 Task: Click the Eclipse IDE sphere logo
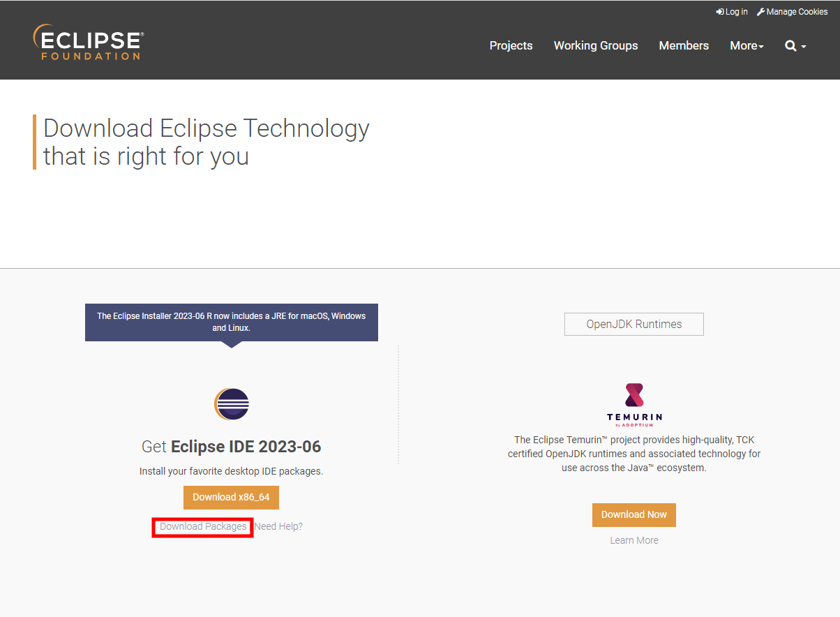point(232,403)
